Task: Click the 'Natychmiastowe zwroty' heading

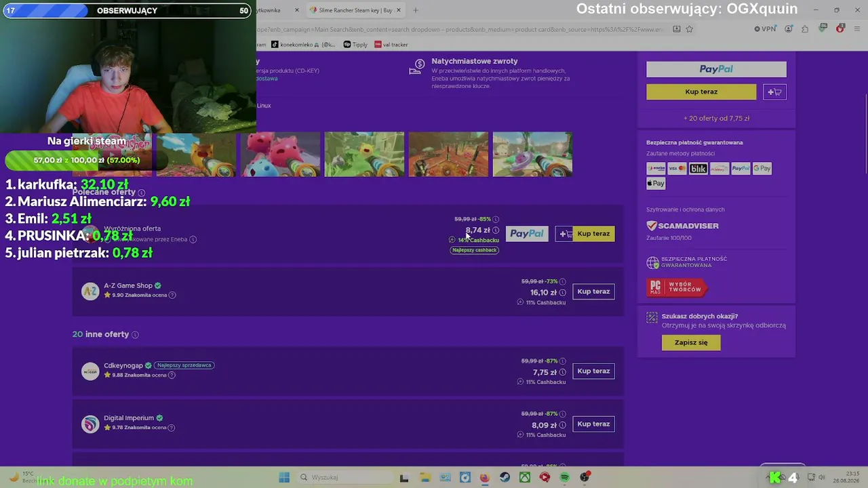Action: [475, 61]
